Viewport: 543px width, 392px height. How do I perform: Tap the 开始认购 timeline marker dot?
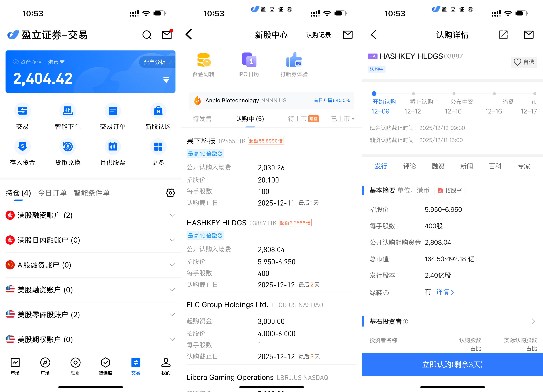coord(374,94)
